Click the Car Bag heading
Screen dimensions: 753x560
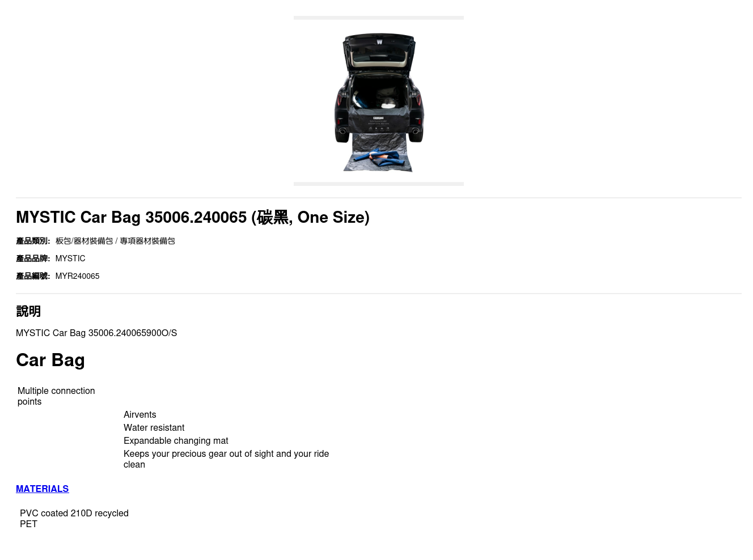(50, 360)
